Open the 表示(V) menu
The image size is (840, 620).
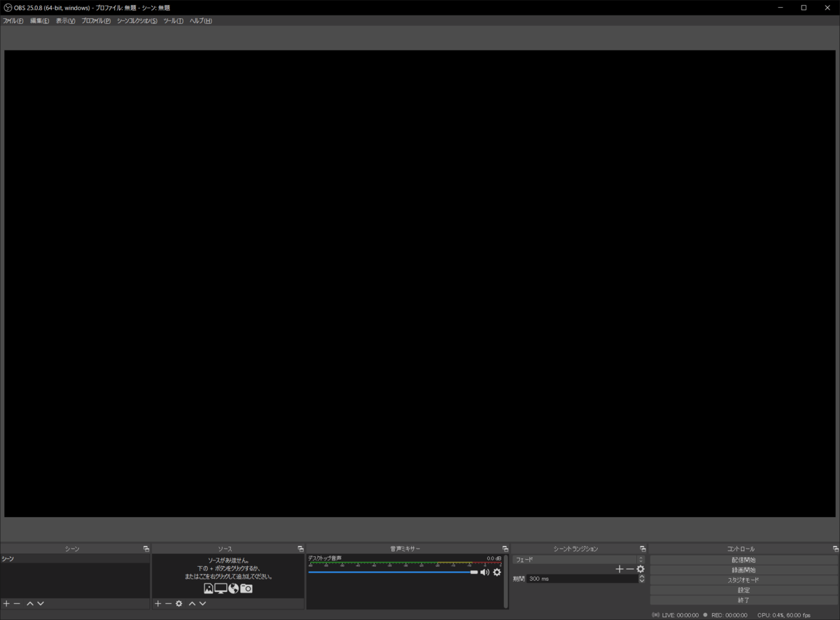66,21
